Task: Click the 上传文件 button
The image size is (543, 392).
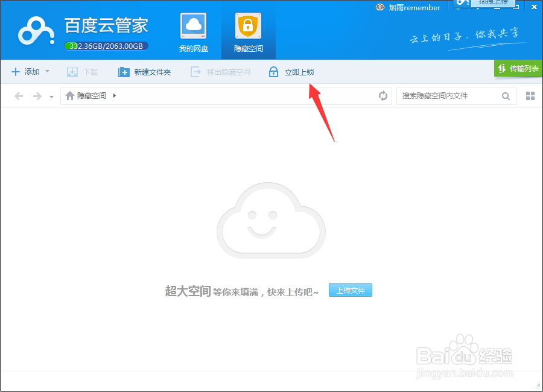Action: [x=351, y=290]
